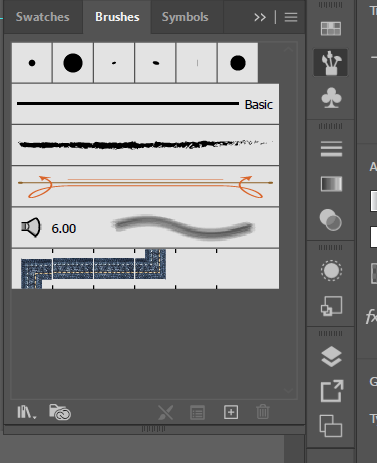Choose the Basic brush stroke
The image size is (377, 463).
(145, 104)
